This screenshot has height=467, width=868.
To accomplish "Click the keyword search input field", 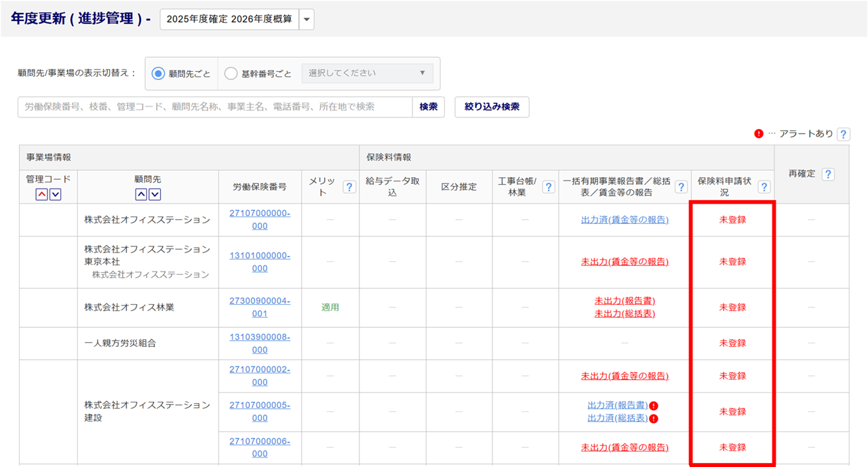I will (x=215, y=107).
